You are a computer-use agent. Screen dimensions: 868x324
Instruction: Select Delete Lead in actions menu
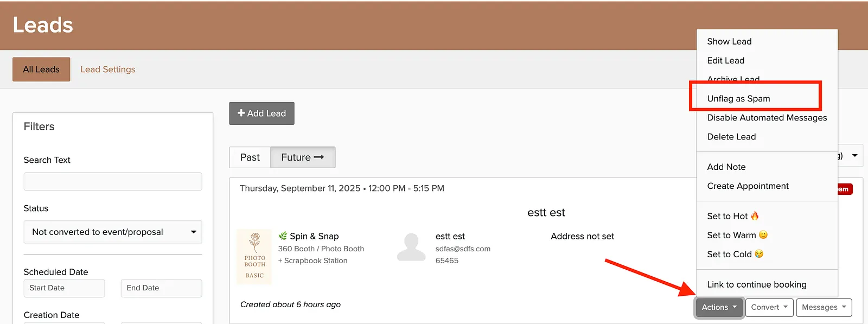pos(731,137)
